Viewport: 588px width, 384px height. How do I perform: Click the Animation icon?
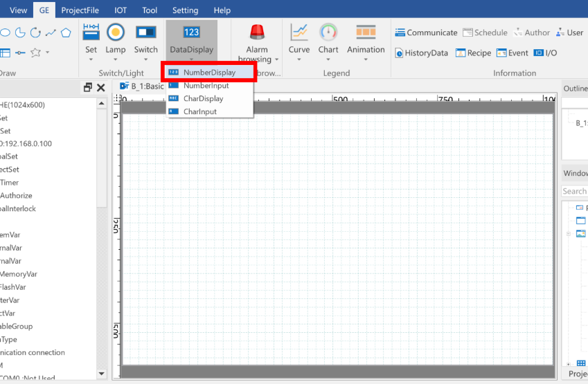point(366,33)
